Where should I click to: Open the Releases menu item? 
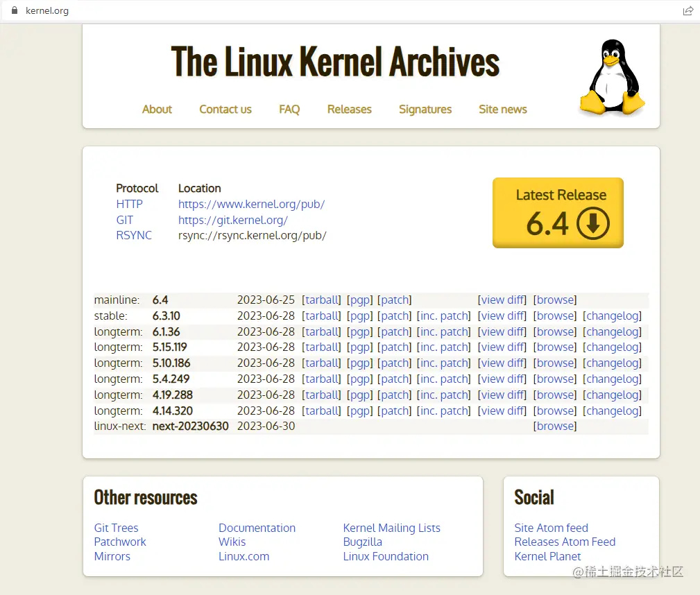click(350, 110)
